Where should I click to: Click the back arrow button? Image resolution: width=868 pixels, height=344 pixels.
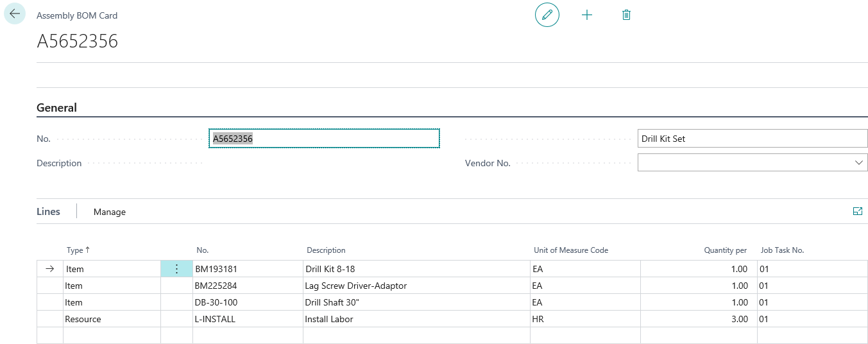point(15,14)
